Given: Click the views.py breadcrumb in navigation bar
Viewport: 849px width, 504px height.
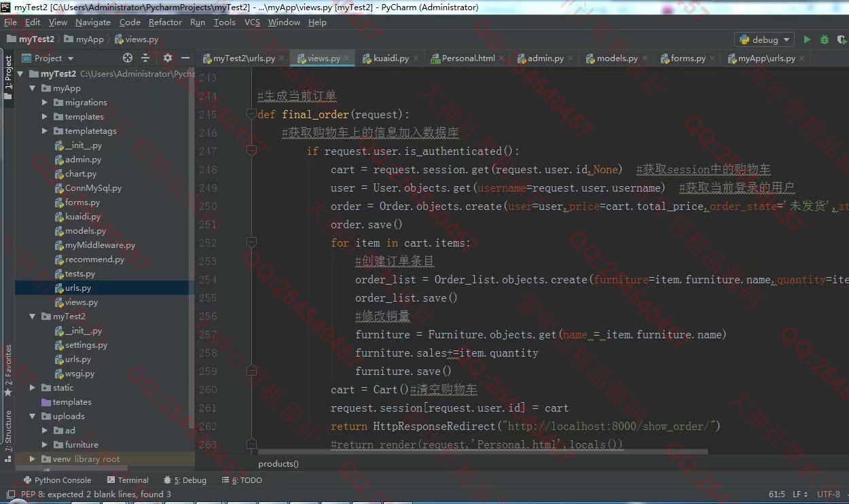Looking at the screenshot, I should point(137,39).
